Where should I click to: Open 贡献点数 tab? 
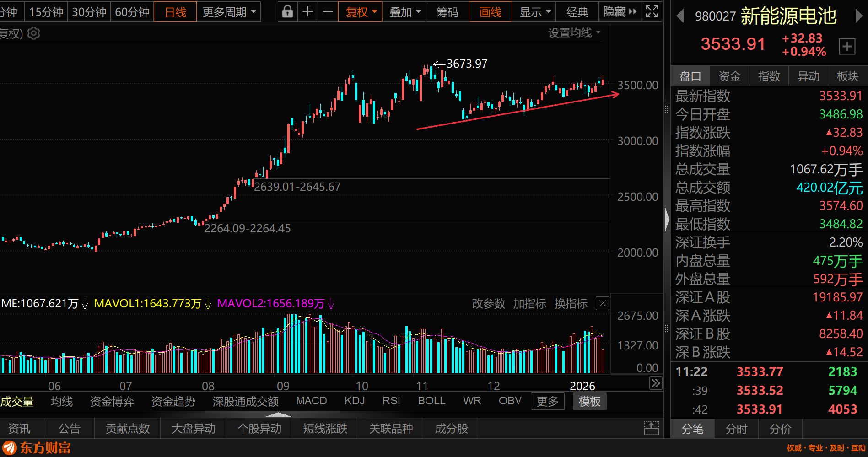pyautogui.click(x=128, y=429)
